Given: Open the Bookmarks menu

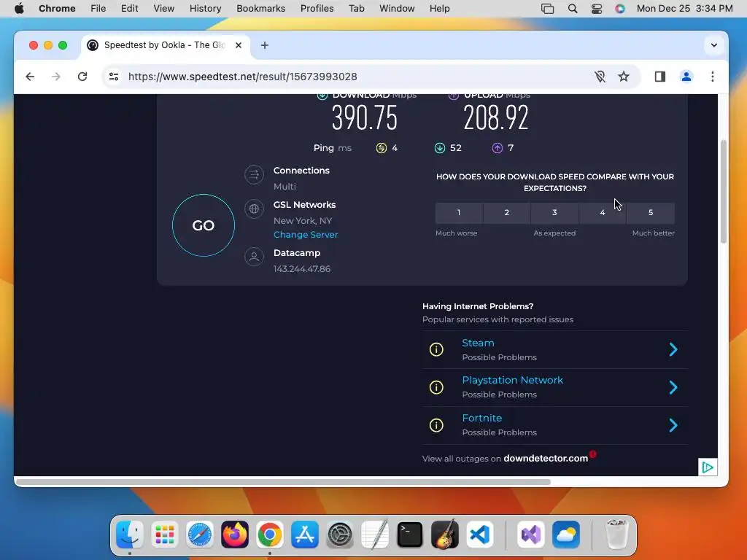Looking at the screenshot, I should click(260, 9).
